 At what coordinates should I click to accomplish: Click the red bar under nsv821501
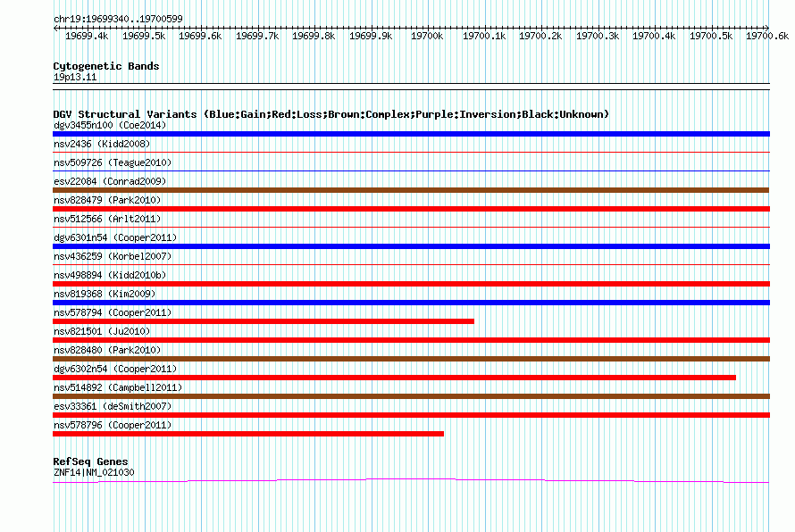point(411,340)
